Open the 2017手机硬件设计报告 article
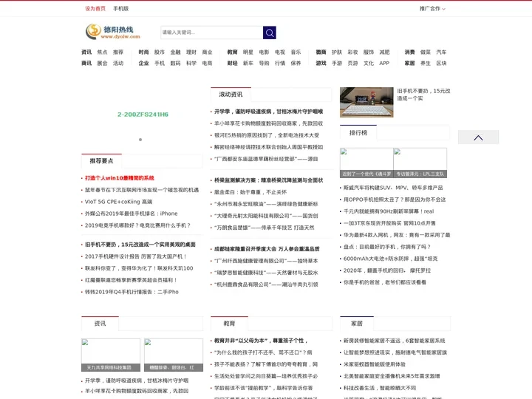Screen dimensions: 532x399 (136, 256)
